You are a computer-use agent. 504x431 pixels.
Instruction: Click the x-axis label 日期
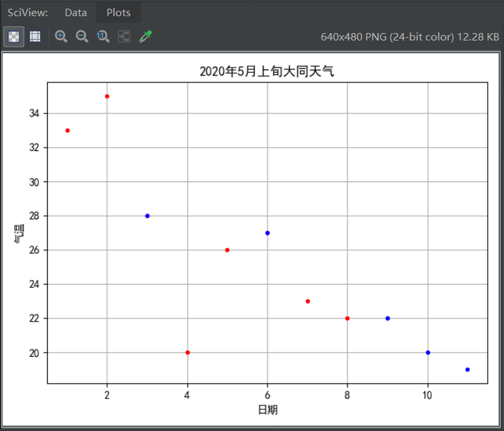point(267,410)
